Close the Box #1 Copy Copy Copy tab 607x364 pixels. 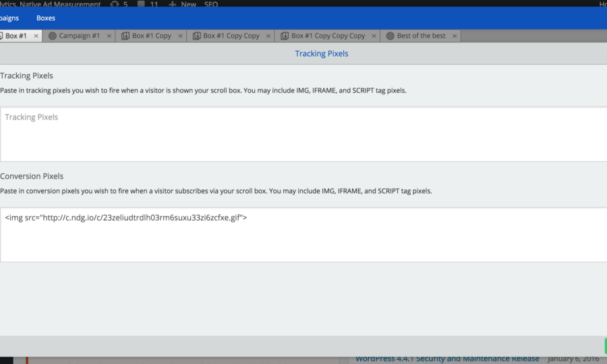374,36
